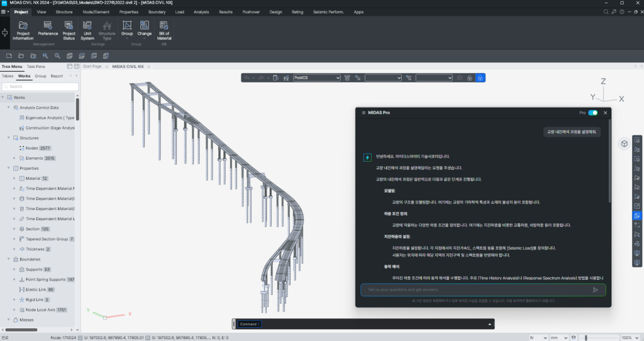
Task: Click the tree menu horizontal scrollbar
Action: click(x=21, y=330)
